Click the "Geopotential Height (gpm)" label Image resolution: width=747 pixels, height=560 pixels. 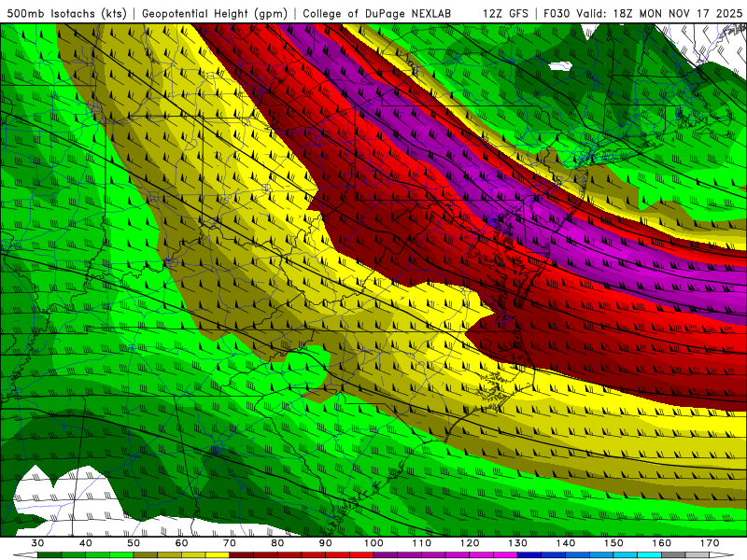click(x=215, y=13)
